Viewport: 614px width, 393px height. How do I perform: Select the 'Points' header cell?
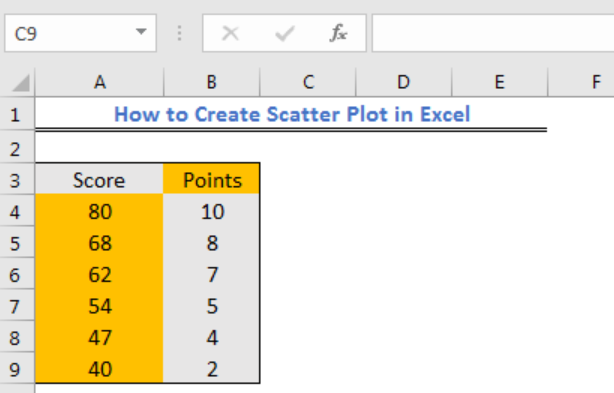tap(212, 179)
